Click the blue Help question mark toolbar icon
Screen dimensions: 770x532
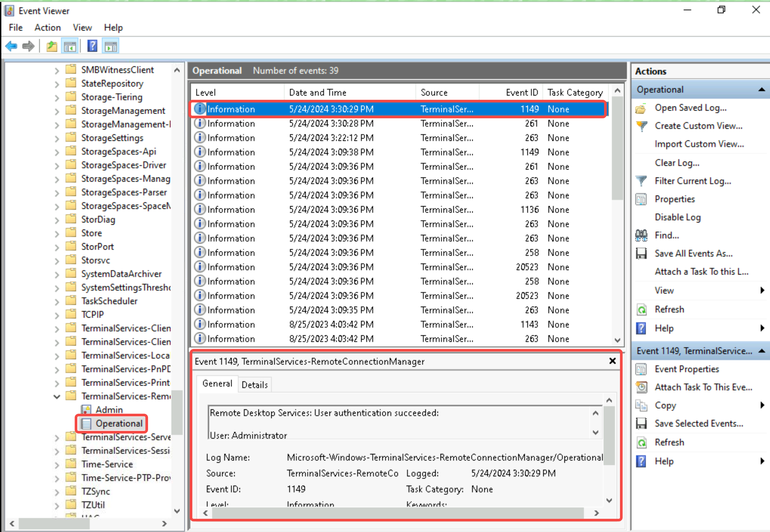pyautogui.click(x=92, y=46)
